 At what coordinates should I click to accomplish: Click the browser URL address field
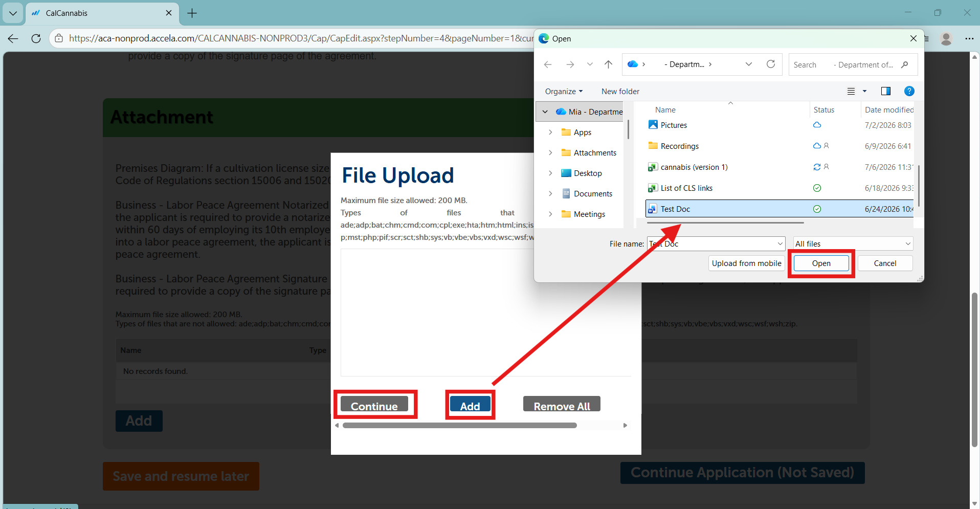pyautogui.click(x=301, y=38)
